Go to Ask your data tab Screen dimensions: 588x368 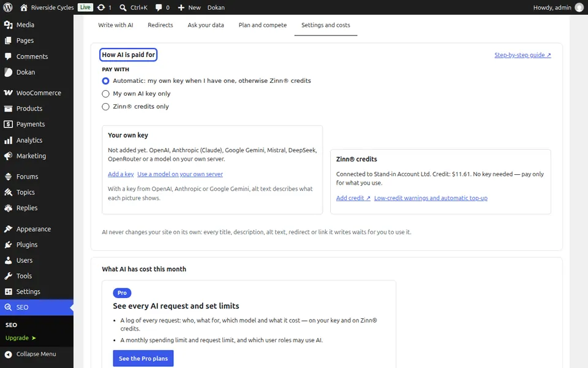[x=206, y=25]
